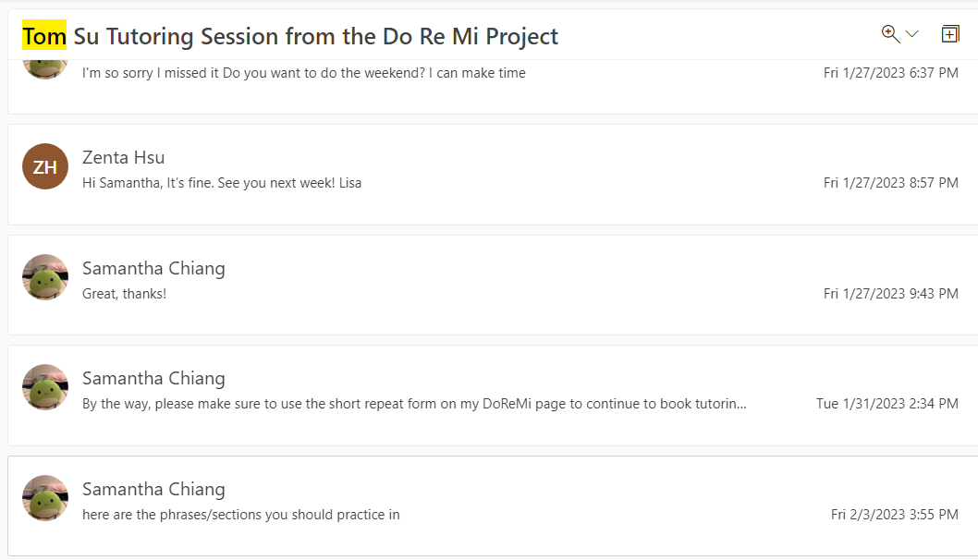Click the partially hidden top message avatar
The image size is (978, 560).
point(45,68)
